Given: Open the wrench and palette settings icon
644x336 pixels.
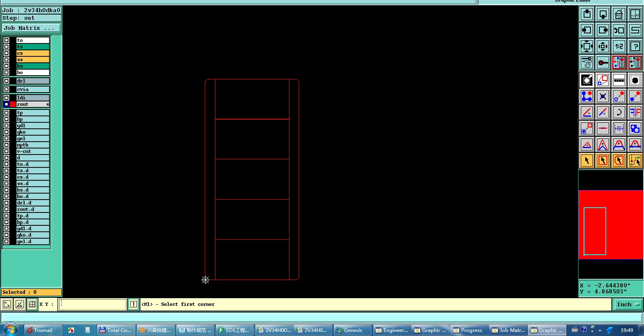Looking at the screenshot, I should (x=587, y=62).
